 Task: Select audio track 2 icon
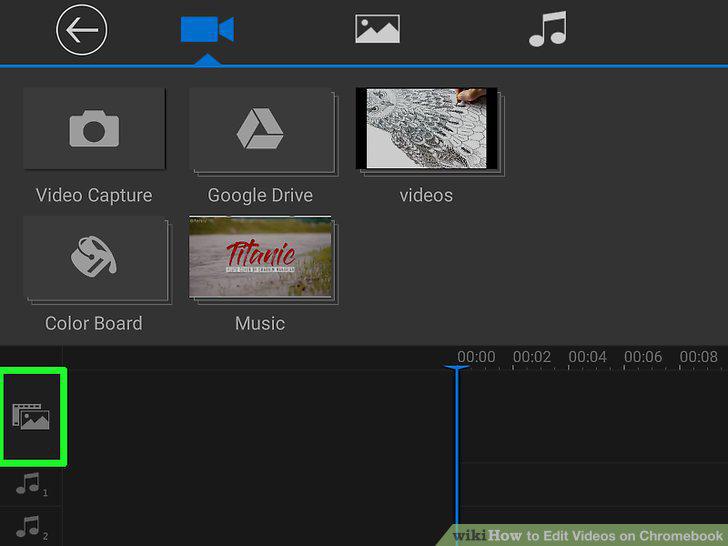click(x=31, y=527)
